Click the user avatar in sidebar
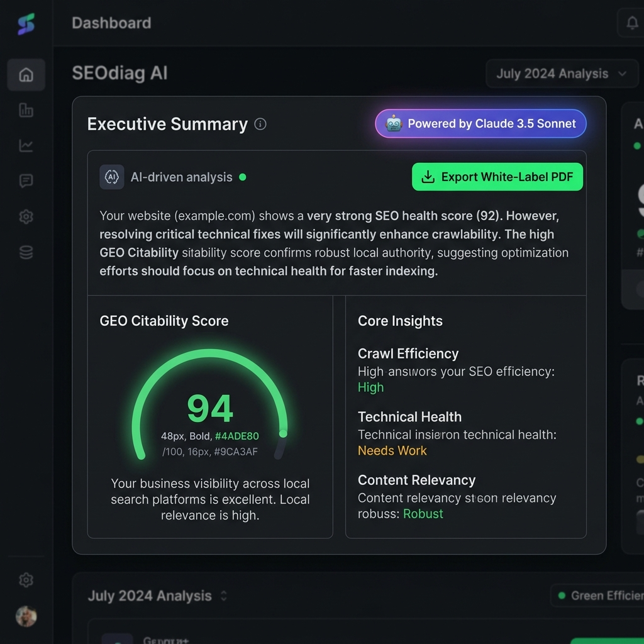This screenshot has height=644, width=644. tap(26, 616)
